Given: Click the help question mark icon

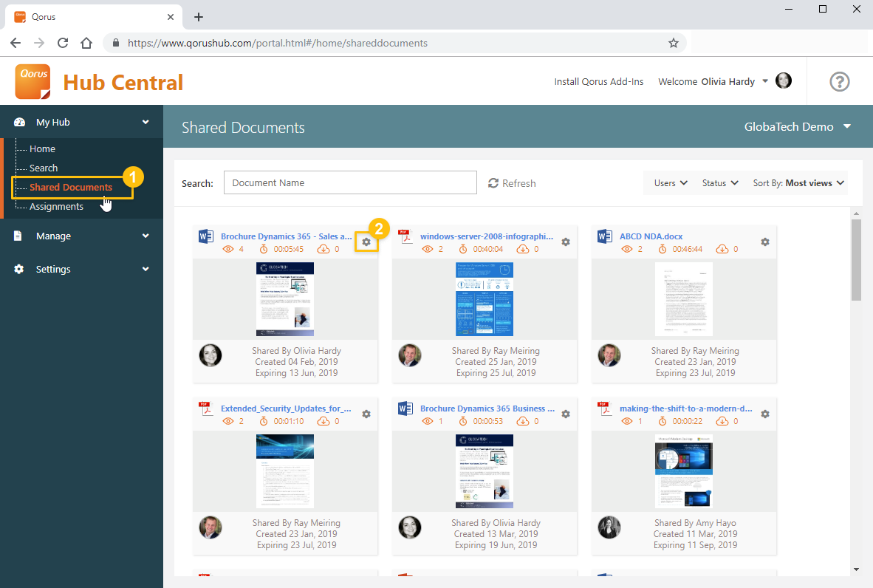Looking at the screenshot, I should (840, 82).
